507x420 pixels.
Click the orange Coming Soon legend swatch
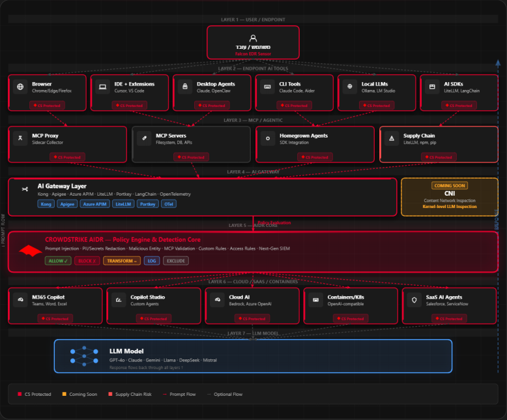[64, 394]
